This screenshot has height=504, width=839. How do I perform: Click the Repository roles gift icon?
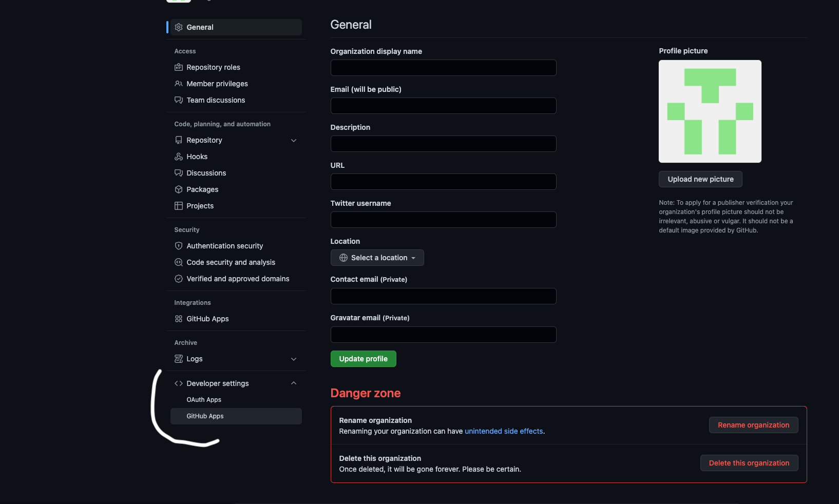(178, 67)
